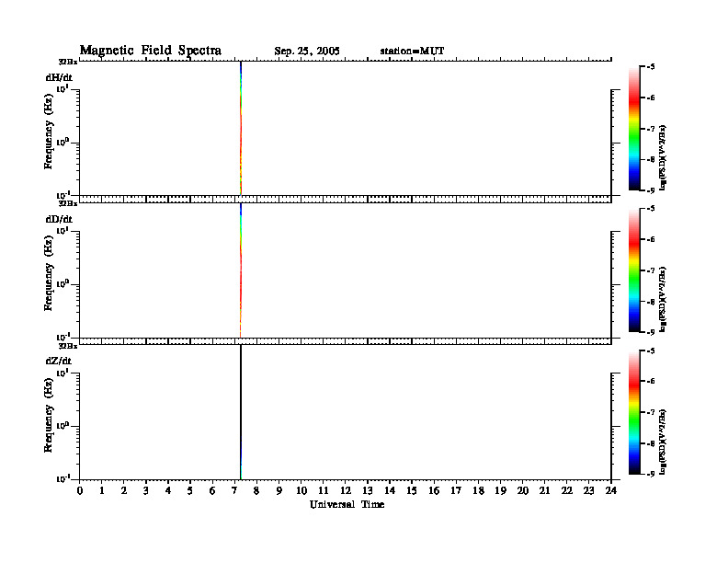Click hour 11 on the Universal Time axis
Image resolution: width=728 pixels, height=563 pixels.
coord(324,490)
